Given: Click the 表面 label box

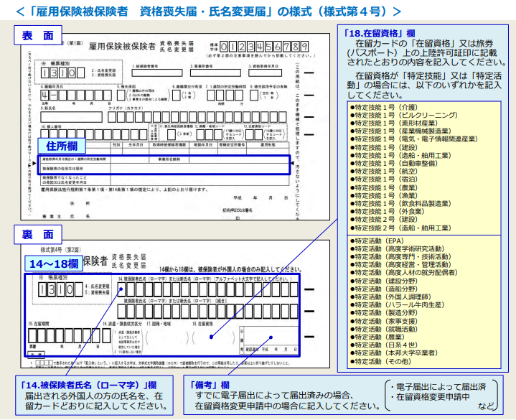Looking at the screenshot, I should [x=38, y=35].
